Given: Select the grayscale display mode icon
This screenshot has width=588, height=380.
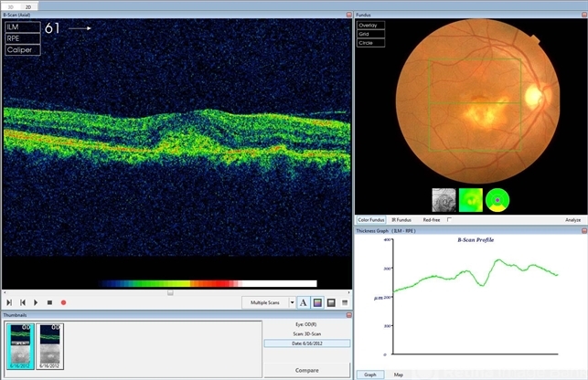Looking at the screenshot, I should tap(330, 302).
